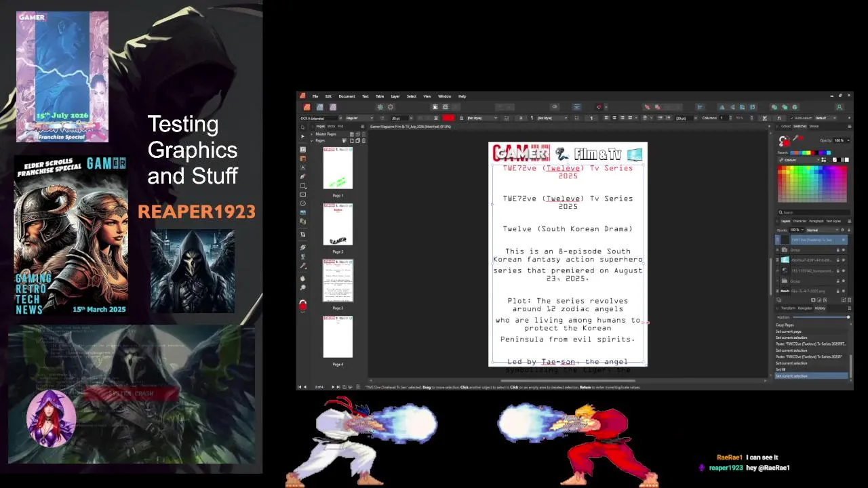The width and height of the screenshot is (868, 488).
Task: Click the Account icon in toolbar
Action: click(x=840, y=107)
